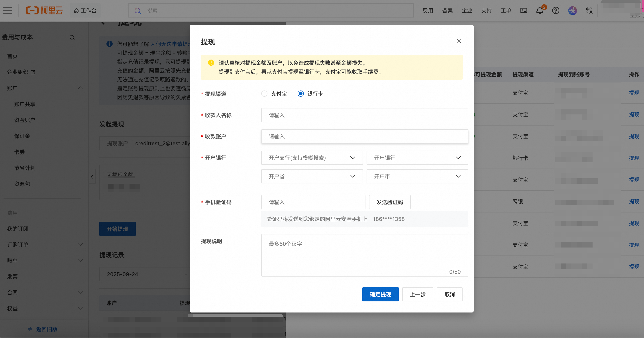Screen dimensions: 644x338
Task: Open the hamburger navigation menu icon
Action: pos(8,10)
